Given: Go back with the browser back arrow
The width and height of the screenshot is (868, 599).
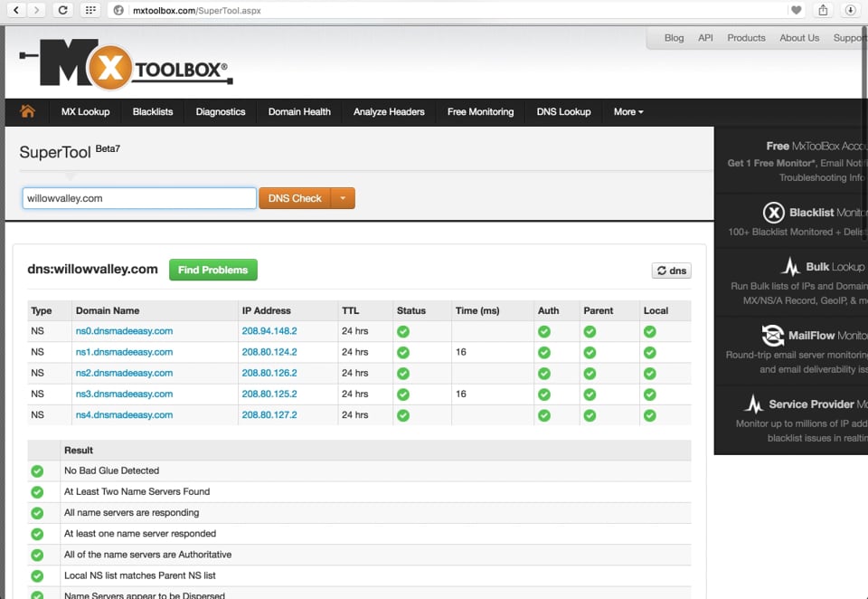Looking at the screenshot, I should tap(16, 10).
